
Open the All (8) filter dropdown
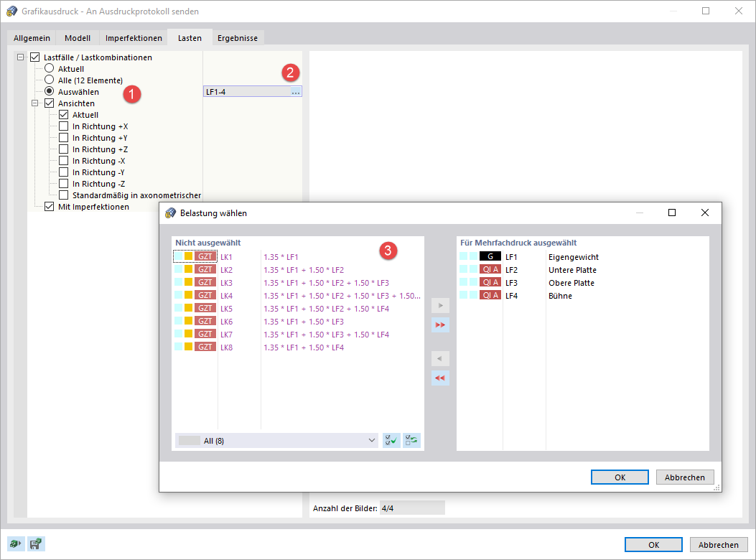click(276, 440)
